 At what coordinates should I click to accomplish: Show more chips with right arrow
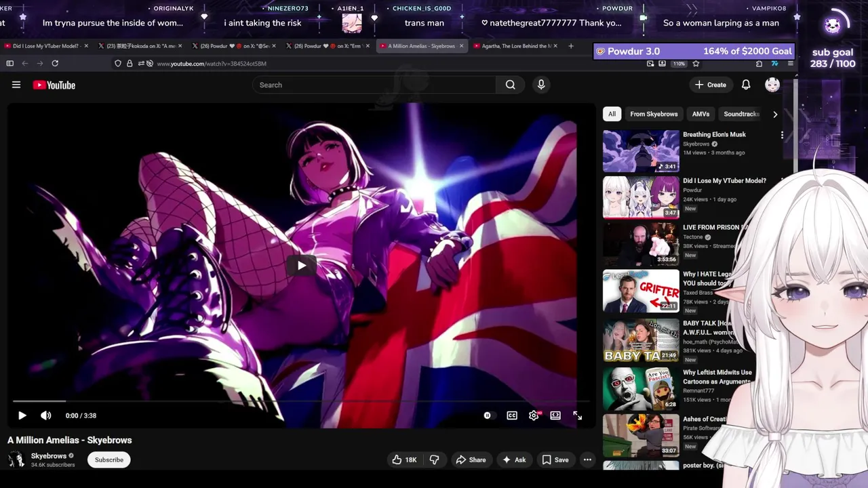pyautogui.click(x=775, y=114)
